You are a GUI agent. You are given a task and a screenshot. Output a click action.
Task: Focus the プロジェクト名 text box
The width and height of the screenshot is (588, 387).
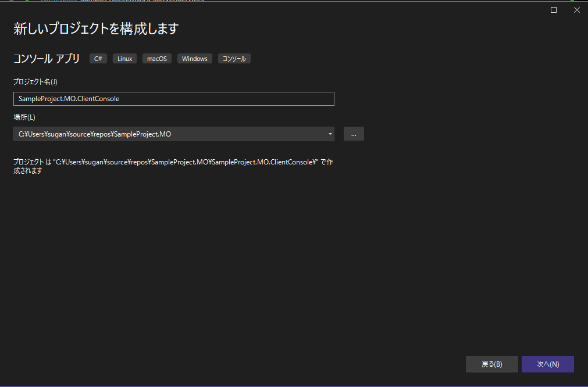tap(173, 98)
